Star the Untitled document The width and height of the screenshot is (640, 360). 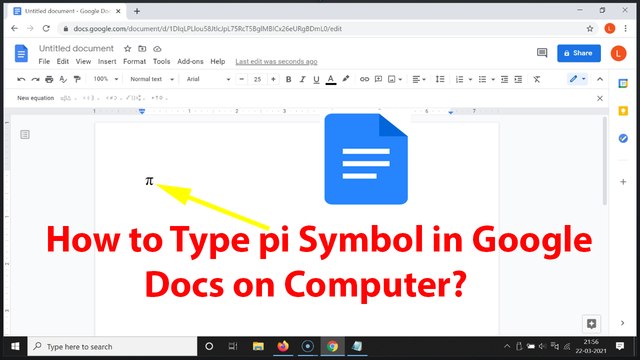(x=127, y=49)
